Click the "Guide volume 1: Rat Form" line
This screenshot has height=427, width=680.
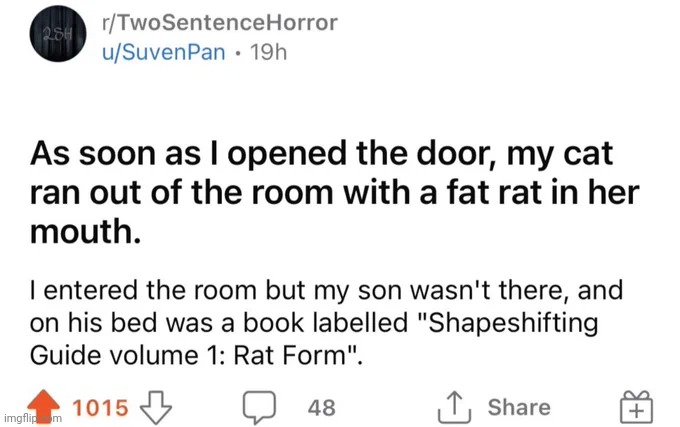[195, 355]
